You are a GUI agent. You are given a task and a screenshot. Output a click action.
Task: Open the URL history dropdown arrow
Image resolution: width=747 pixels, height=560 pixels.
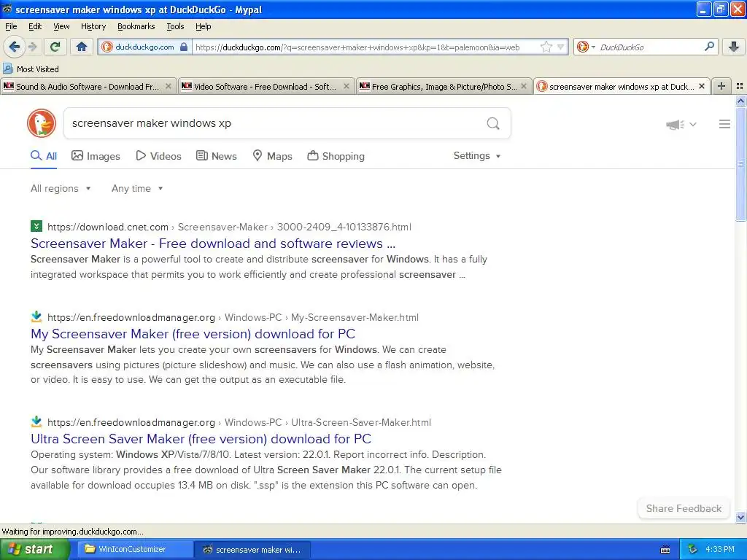561,47
